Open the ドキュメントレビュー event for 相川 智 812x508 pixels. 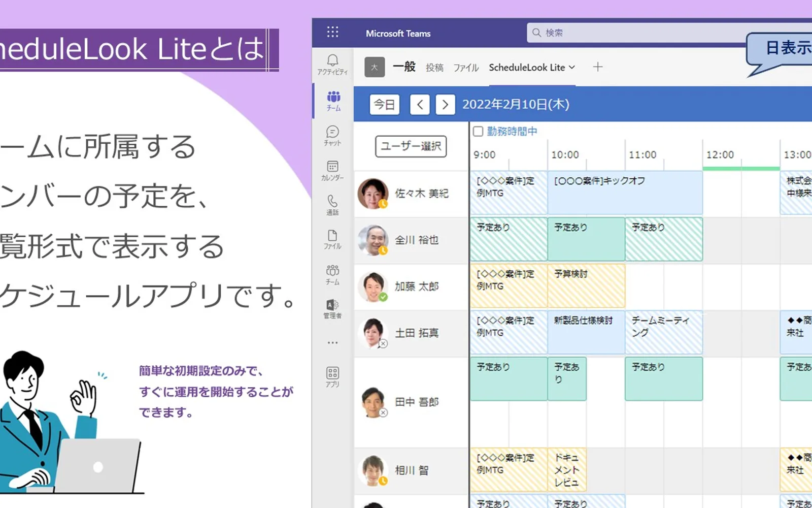coord(567,470)
